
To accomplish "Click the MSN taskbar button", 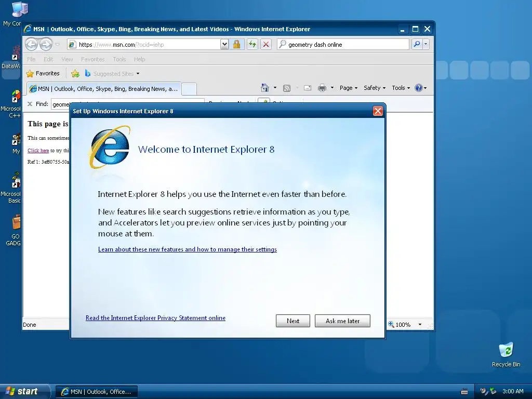I will pyautogui.click(x=96, y=392).
